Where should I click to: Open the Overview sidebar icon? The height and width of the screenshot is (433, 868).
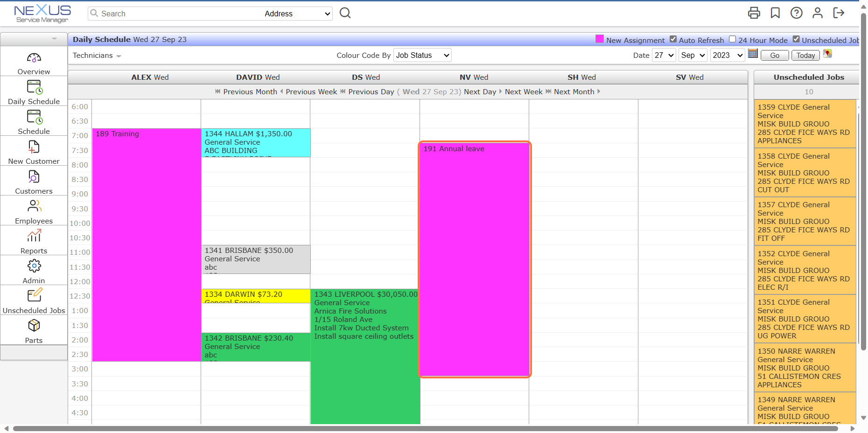click(34, 58)
